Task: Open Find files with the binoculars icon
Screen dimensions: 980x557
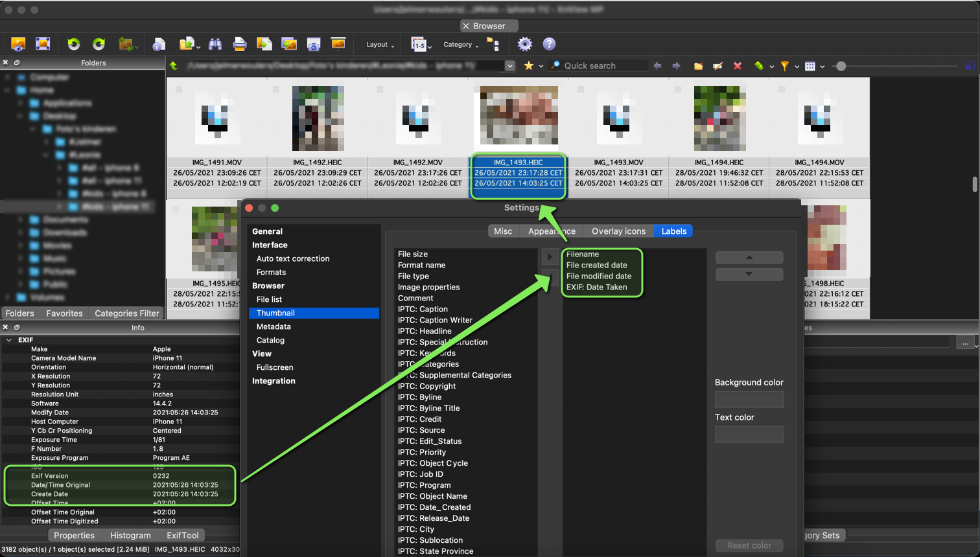Action: [x=215, y=44]
